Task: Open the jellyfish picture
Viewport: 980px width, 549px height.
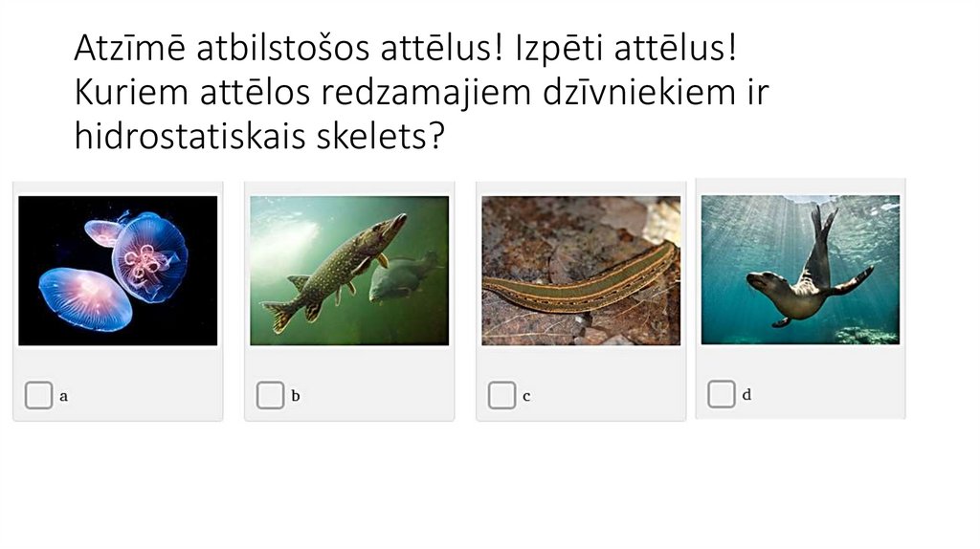Action: [x=118, y=271]
